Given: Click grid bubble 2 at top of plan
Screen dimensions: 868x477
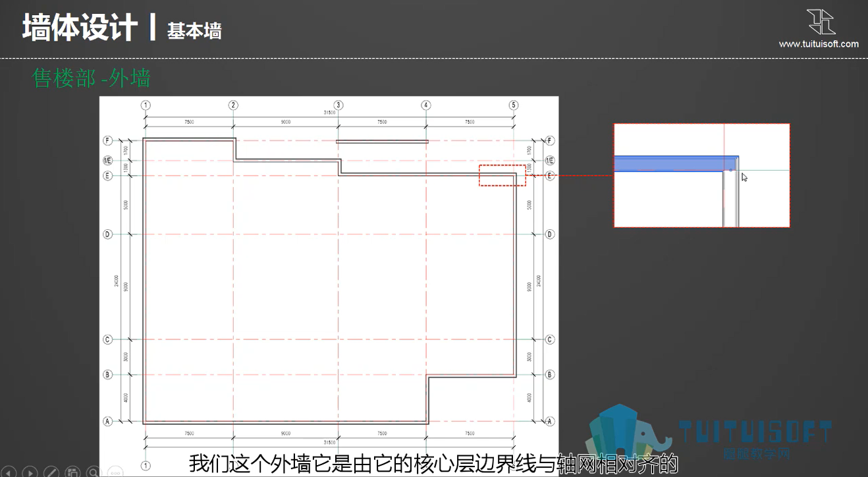Looking at the screenshot, I should (233, 105).
